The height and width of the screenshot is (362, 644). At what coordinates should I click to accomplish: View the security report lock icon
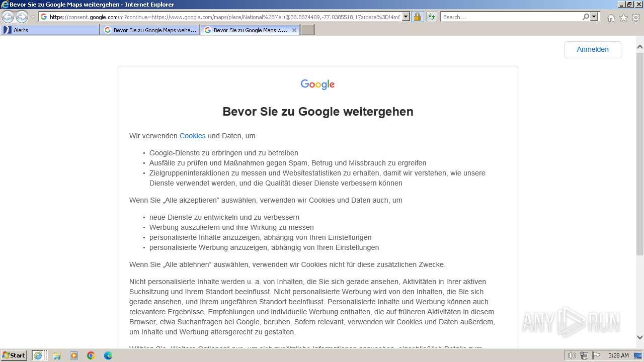coord(417,17)
